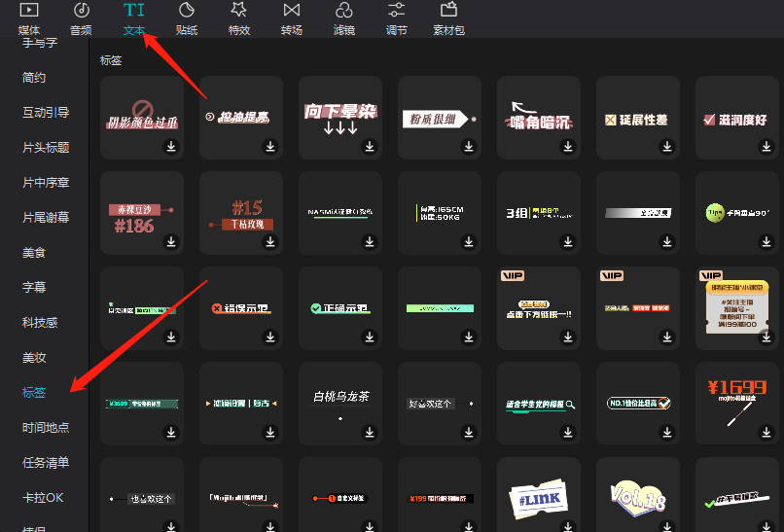Open the 美妆 category

34,358
